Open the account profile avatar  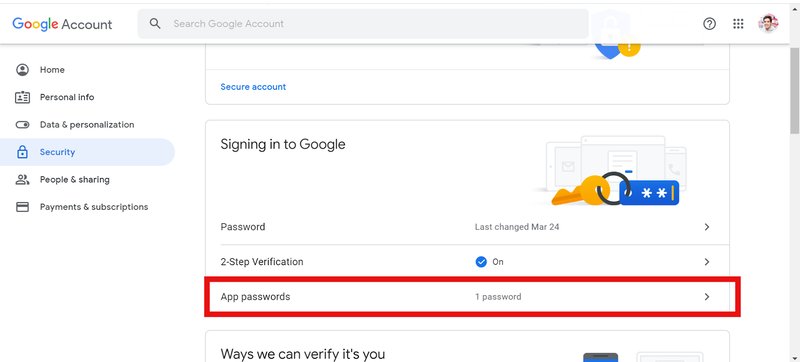768,23
